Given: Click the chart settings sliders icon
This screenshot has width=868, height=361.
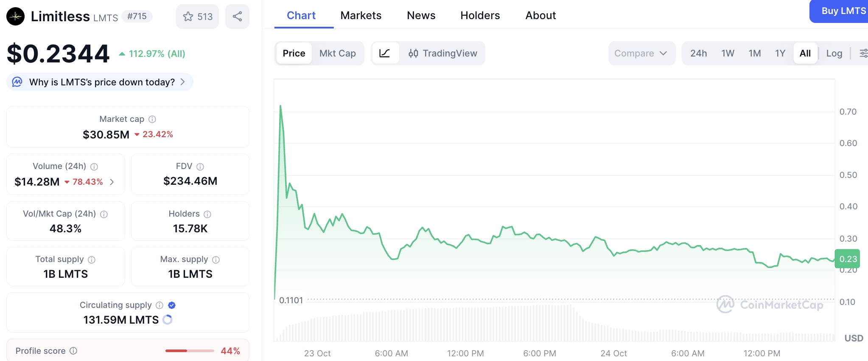Looking at the screenshot, I should tap(863, 53).
